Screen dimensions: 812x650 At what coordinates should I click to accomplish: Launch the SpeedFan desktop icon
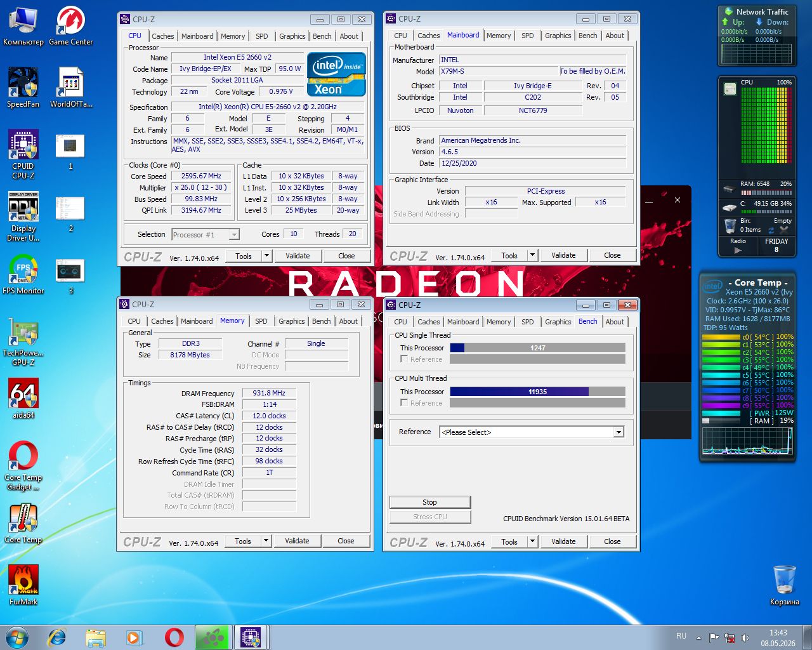23,88
